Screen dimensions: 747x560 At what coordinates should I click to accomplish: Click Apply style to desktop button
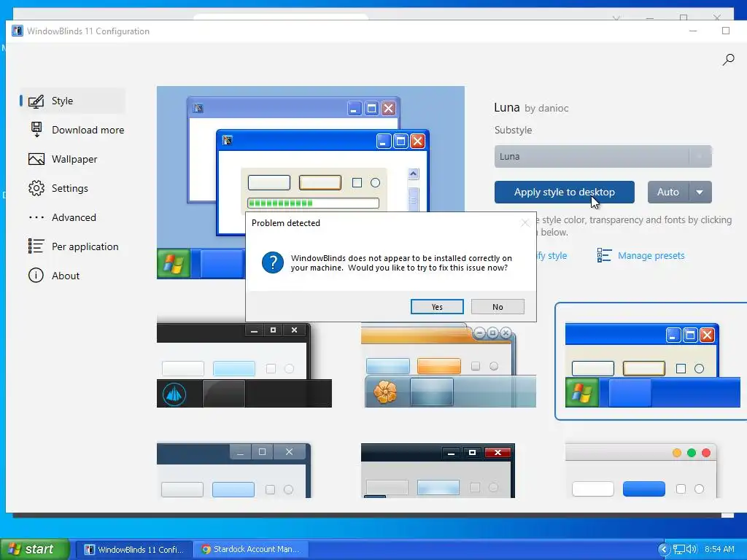(x=565, y=192)
